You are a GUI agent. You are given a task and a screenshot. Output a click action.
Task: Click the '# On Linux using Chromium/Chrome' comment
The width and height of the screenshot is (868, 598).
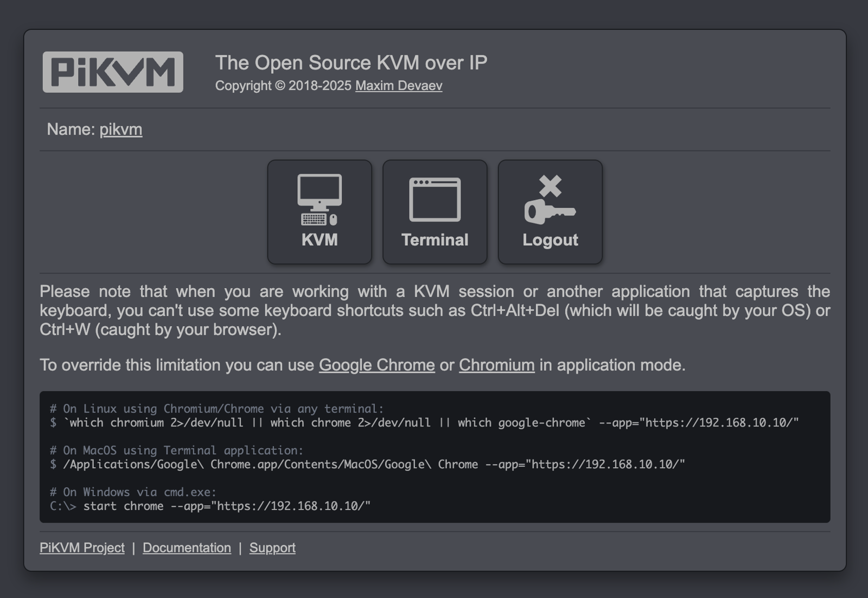(216, 409)
